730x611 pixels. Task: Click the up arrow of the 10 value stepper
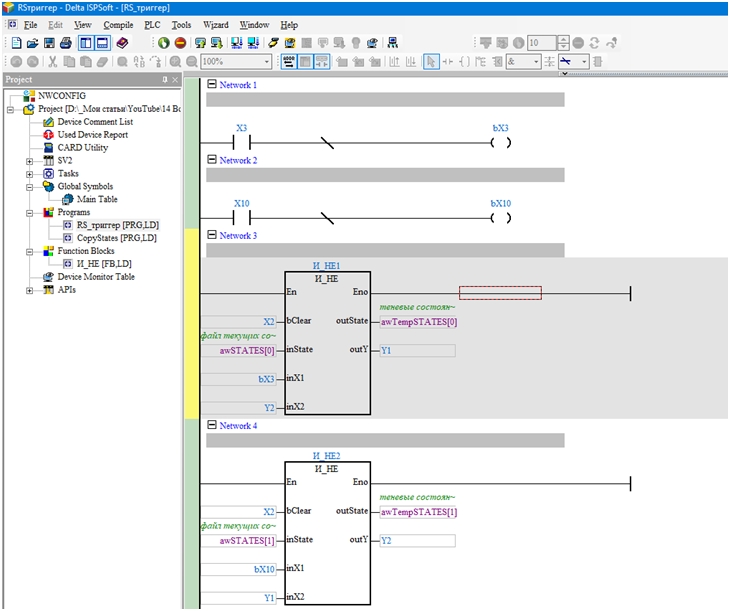coord(563,40)
